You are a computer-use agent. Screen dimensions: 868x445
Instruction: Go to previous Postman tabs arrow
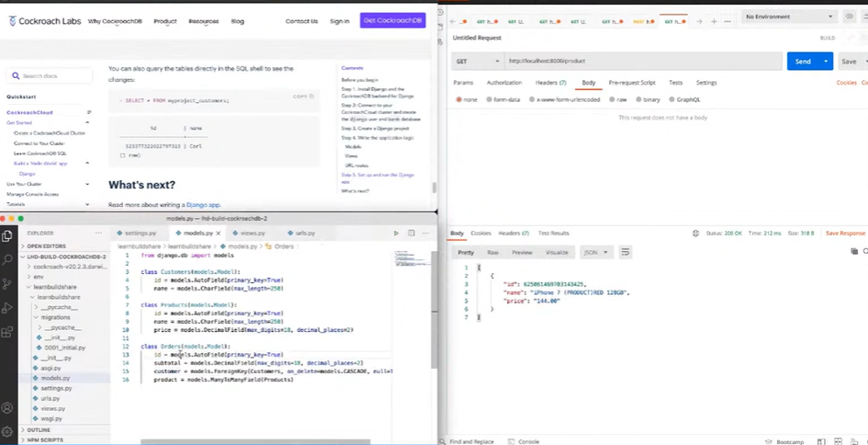coord(453,21)
